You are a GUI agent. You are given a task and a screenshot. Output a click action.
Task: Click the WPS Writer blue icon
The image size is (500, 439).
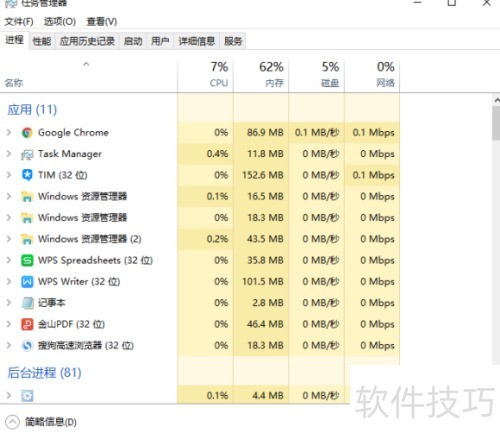27,282
